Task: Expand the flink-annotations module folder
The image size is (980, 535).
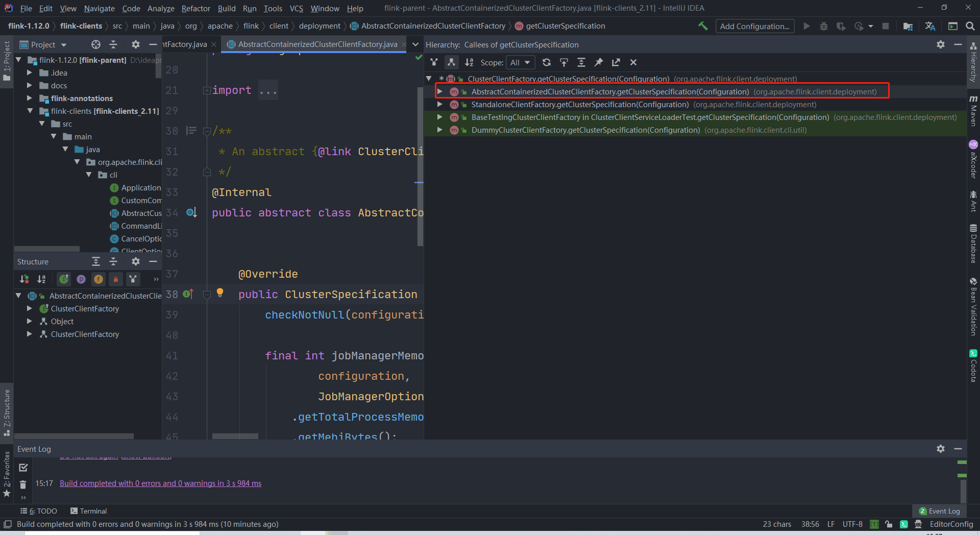Action: click(30, 98)
